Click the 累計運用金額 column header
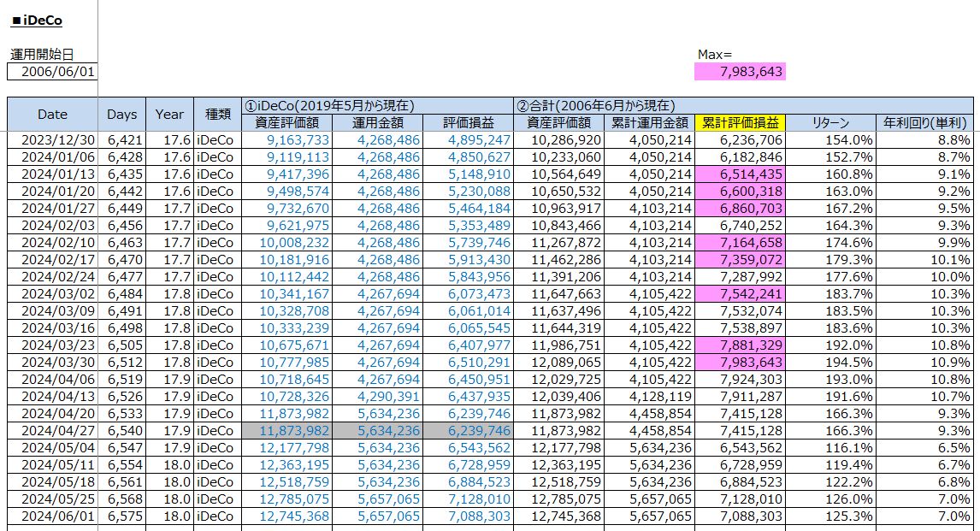Screen dimensions: 980x531 [650, 123]
